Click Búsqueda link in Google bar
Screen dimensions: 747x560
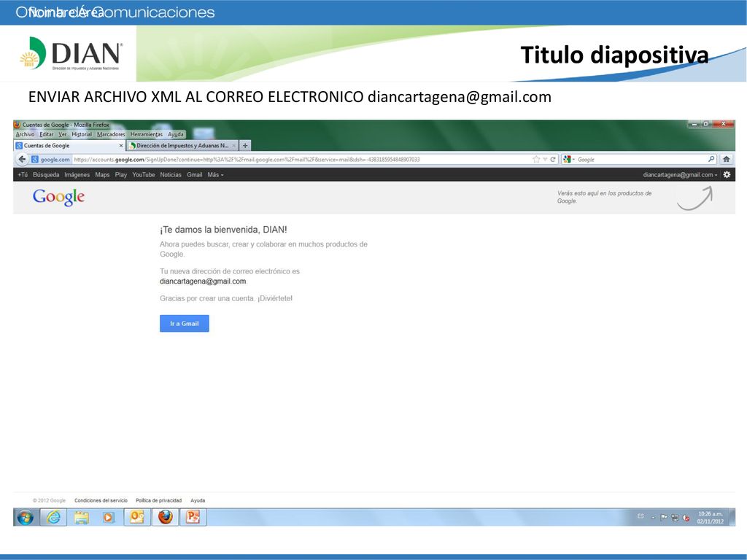pos(46,175)
